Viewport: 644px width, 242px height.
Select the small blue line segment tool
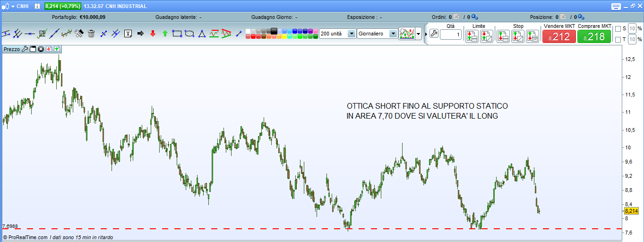point(239,34)
